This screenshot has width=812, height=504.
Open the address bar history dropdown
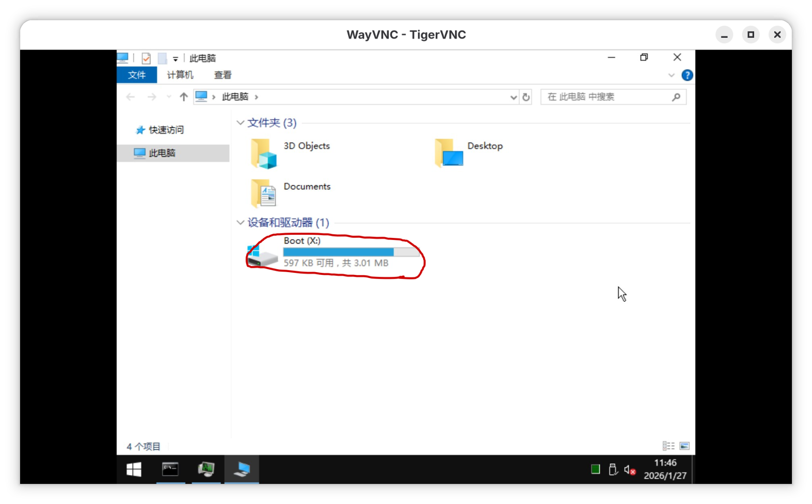coord(513,97)
